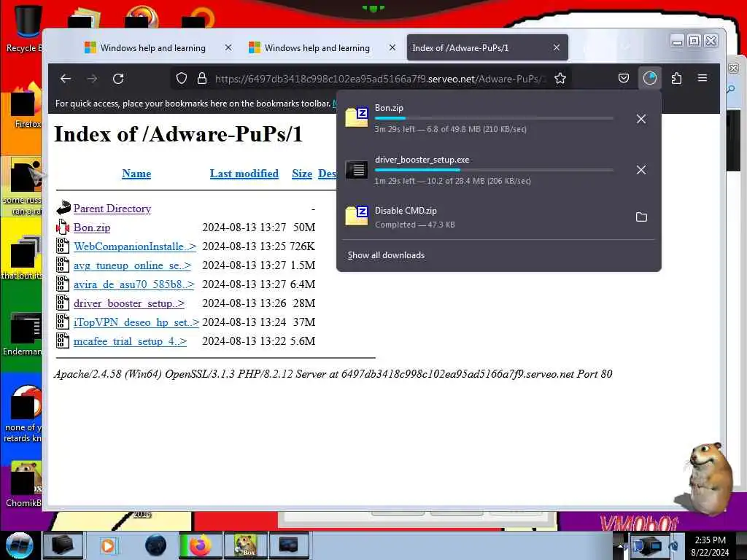Click binary icon beside mcafee_trial_setup
Viewport: 747px width, 560px height.
click(63, 341)
